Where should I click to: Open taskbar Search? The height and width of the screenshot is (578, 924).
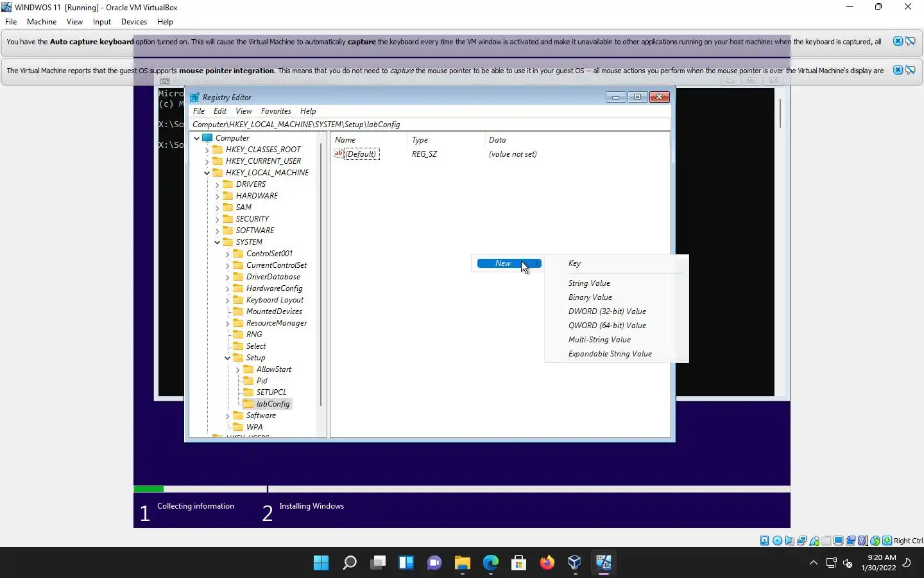click(x=350, y=563)
